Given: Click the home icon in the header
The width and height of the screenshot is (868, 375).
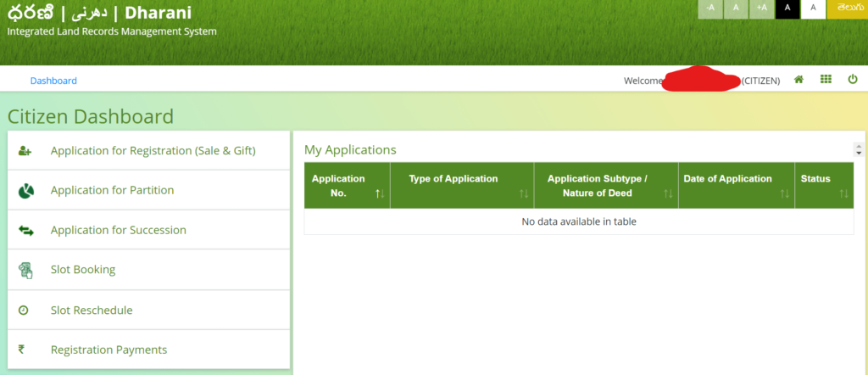Looking at the screenshot, I should (x=798, y=80).
